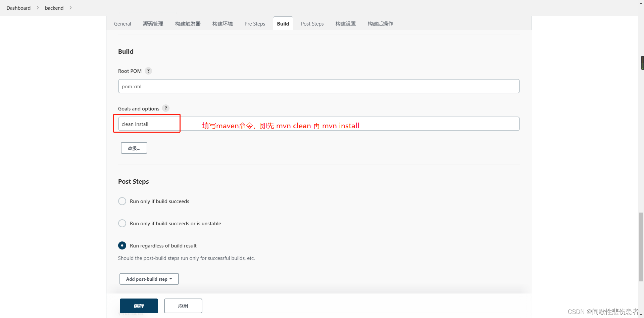Image resolution: width=644 pixels, height=318 pixels.
Task: Click 保存 save button
Action: click(x=139, y=306)
